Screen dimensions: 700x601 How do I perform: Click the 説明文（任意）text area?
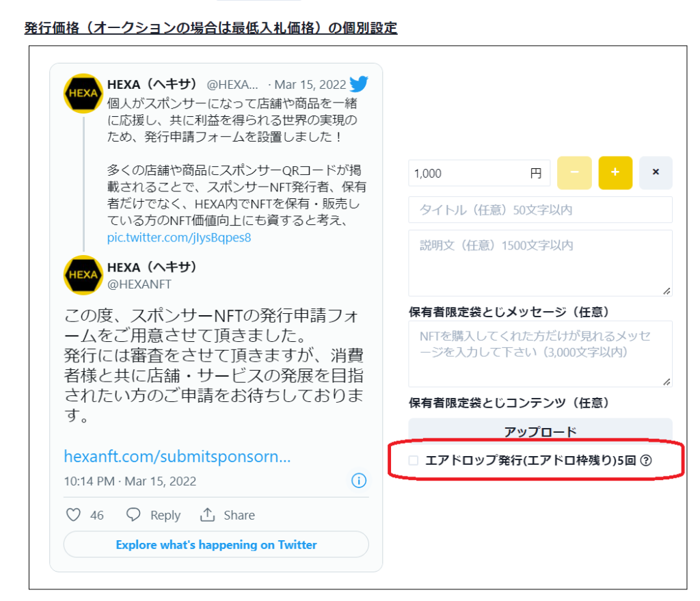[x=540, y=263]
